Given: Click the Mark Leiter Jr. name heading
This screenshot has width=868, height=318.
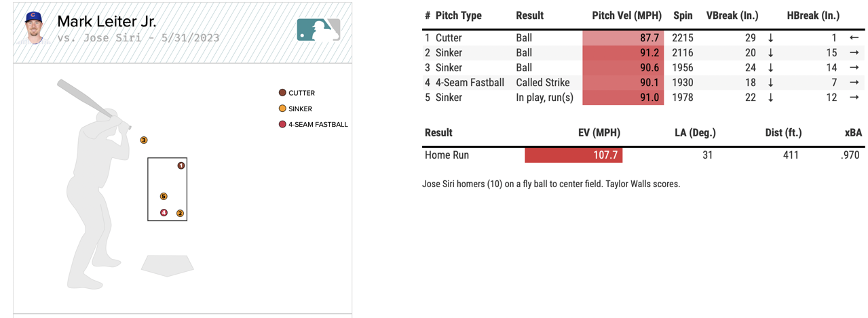Looking at the screenshot, I should [107, 22].
